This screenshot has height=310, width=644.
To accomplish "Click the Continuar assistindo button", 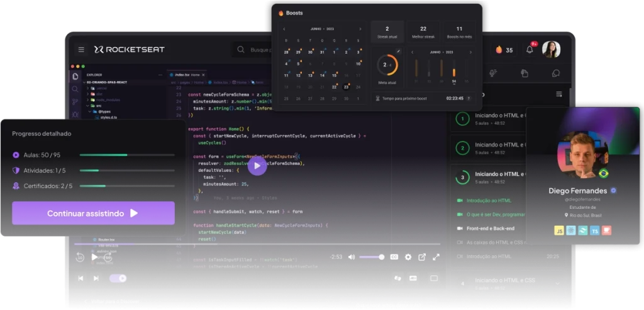I will [x=93, y=213].
